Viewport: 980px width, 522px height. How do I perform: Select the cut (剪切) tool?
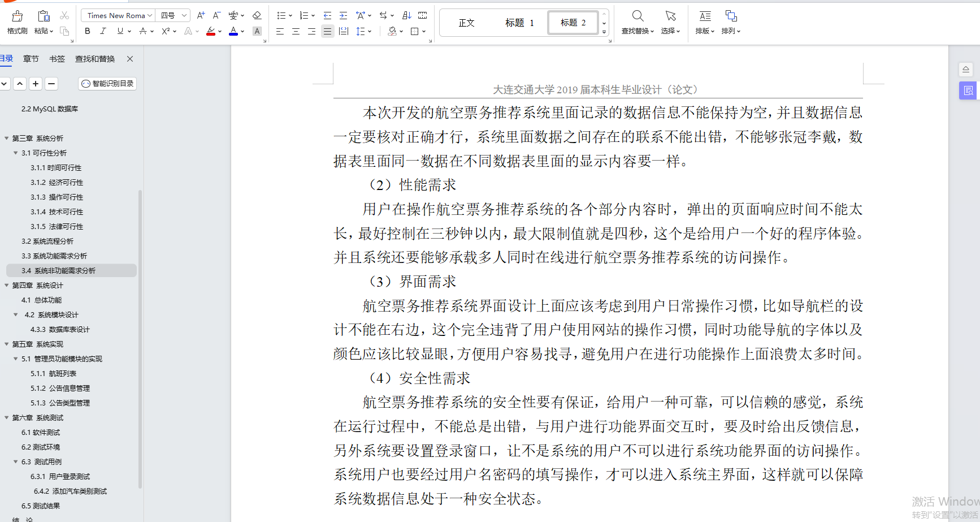coord(65,15)
